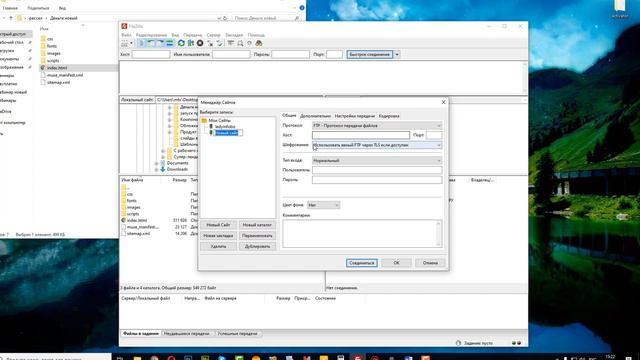Select sitemap.xml in the Explorer window
Screen dimensions: 640x360
pyautogui.click(x=58, y=82)
